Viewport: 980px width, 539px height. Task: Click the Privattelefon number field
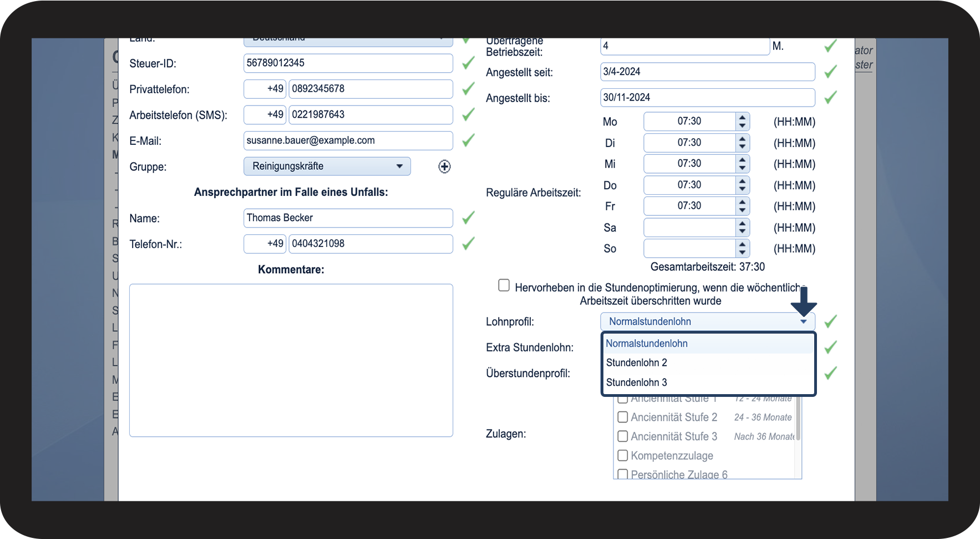pyautogui.click(x=371, y=89)
